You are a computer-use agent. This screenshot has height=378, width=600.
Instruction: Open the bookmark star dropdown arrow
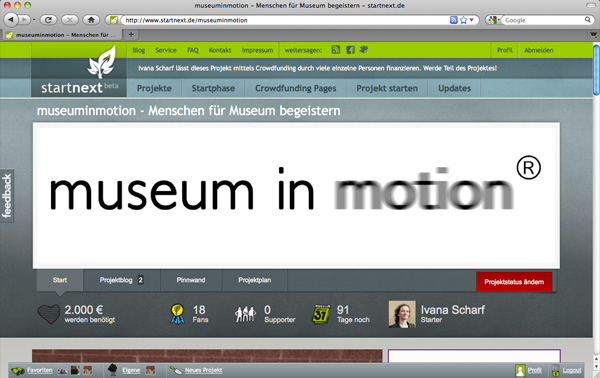[x=471, y=20]
